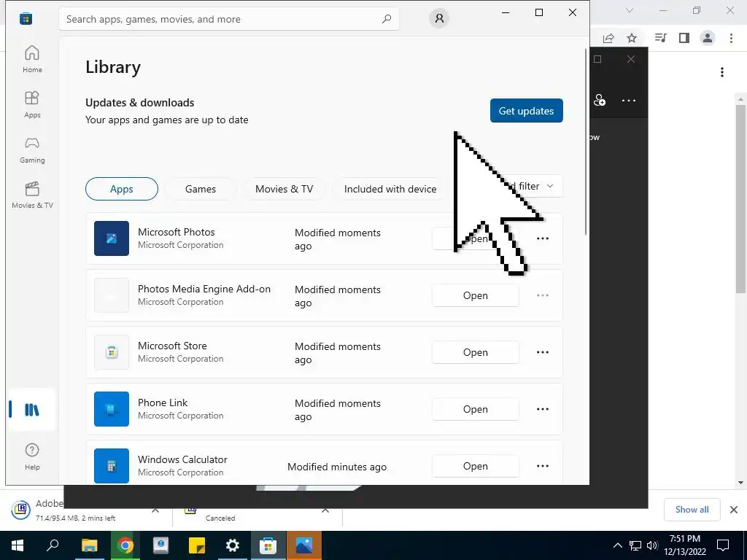Screen dimensions: 747x560
Task: Open the user profile icon
Action: pyautogui.click(x=438, y=18)
